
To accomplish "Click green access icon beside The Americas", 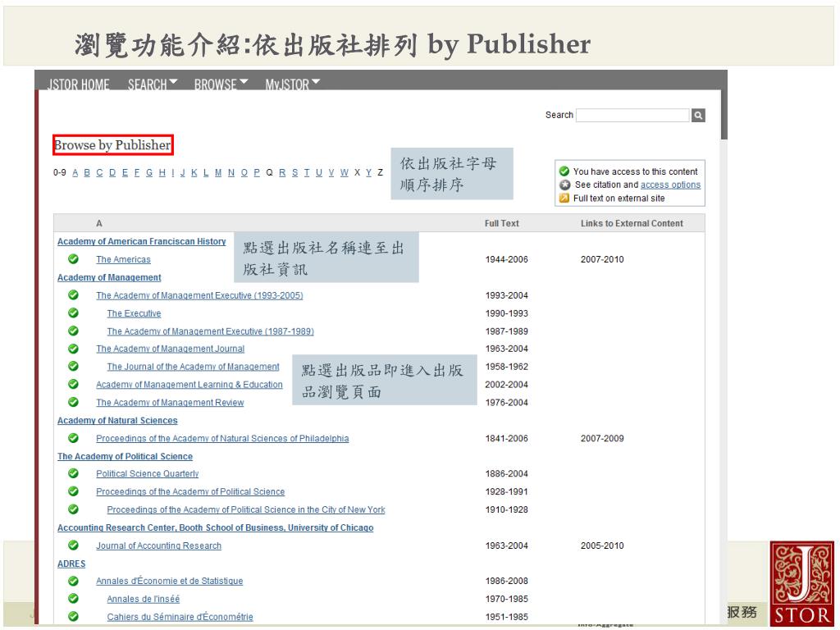I will pos(73,259).
